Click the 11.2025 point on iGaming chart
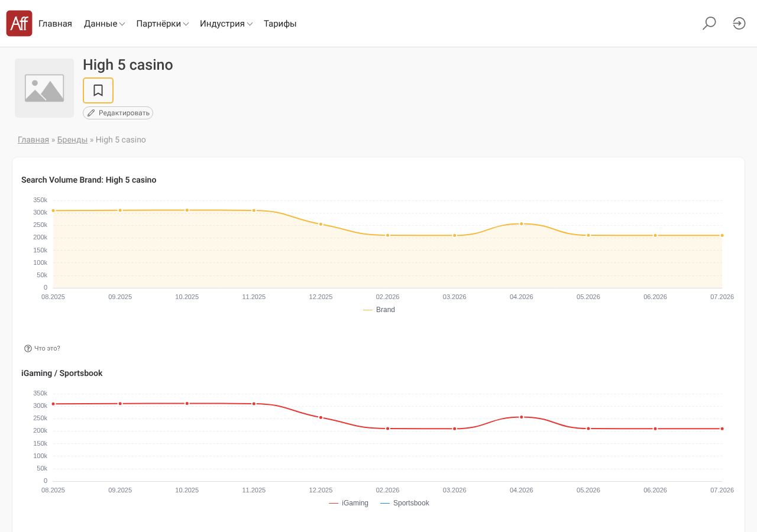The width and height of the screenshot is (757, 532). 254,404
